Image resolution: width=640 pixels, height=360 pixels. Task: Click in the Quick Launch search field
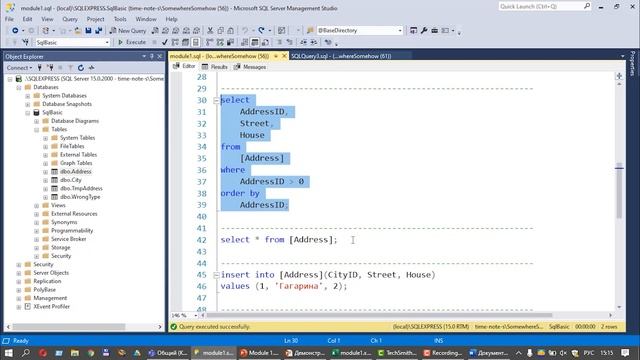[540, 6]
